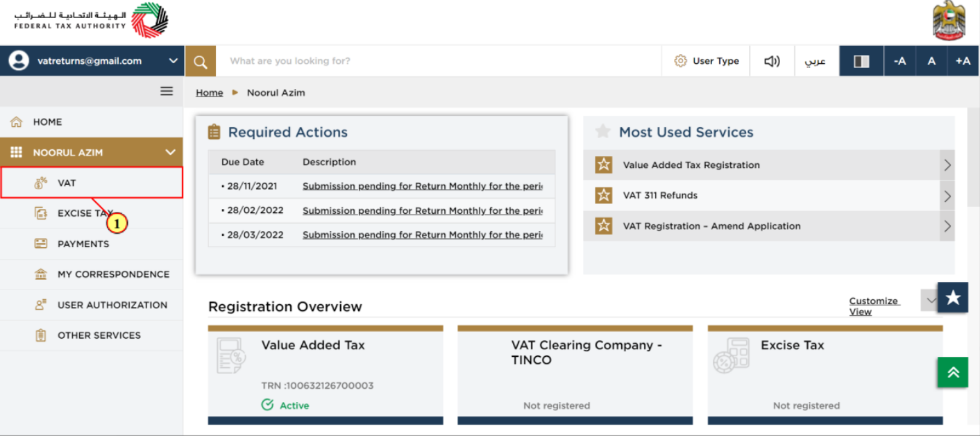Increase font size with +A
Viewport: 980px width, 436px height.
point(963,61)
